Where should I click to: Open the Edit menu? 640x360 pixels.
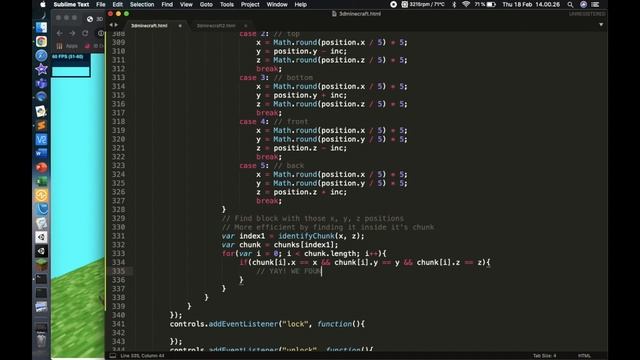(x=118, y=4)
